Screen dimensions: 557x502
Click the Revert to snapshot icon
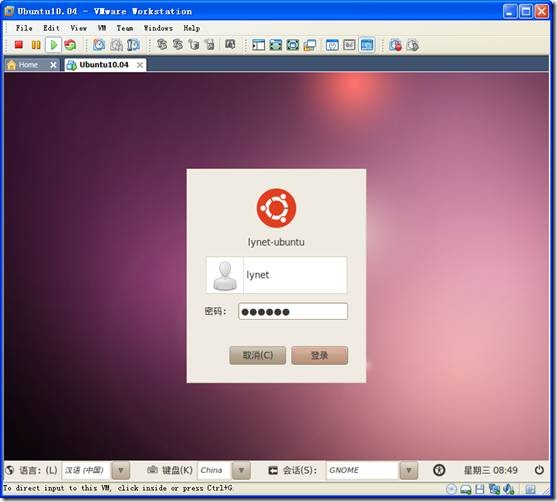[116, 45]
